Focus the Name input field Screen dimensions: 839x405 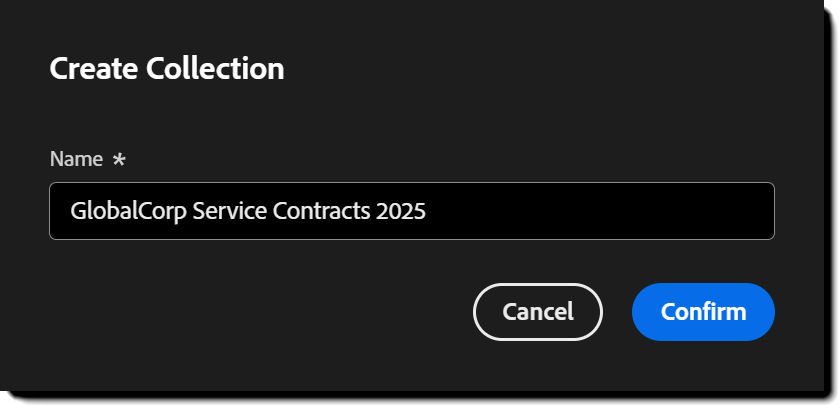411,211
